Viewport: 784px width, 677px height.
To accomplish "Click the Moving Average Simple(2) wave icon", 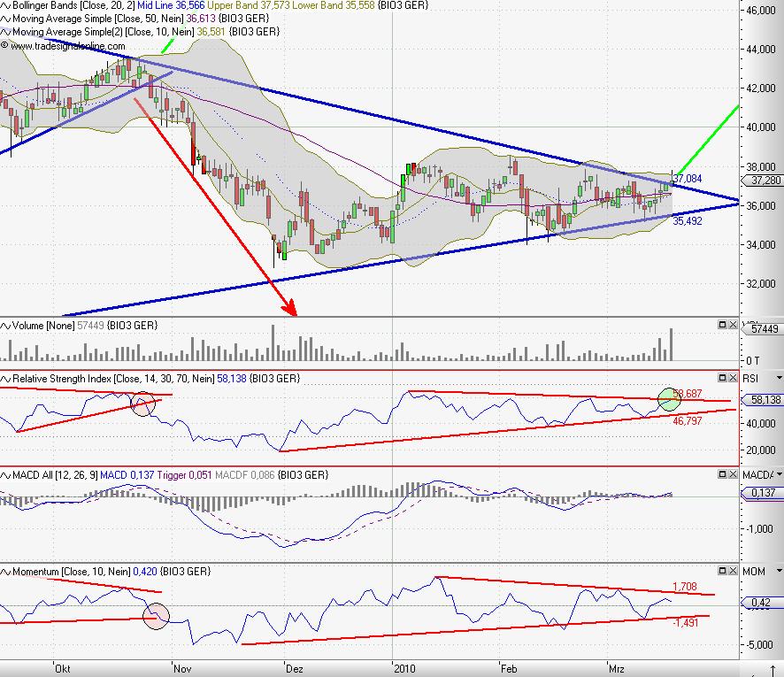I will pyautogui.click(x=6, y=32).
